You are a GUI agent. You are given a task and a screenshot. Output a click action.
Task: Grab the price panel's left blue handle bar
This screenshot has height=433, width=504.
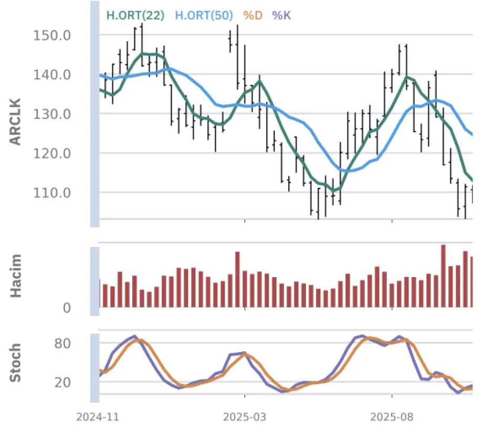(94, 114)
